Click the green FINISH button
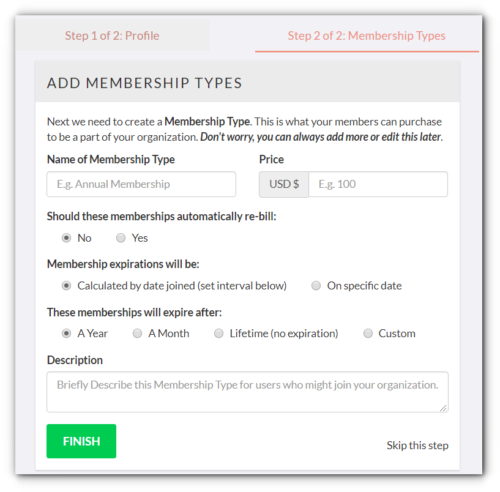 81,441
